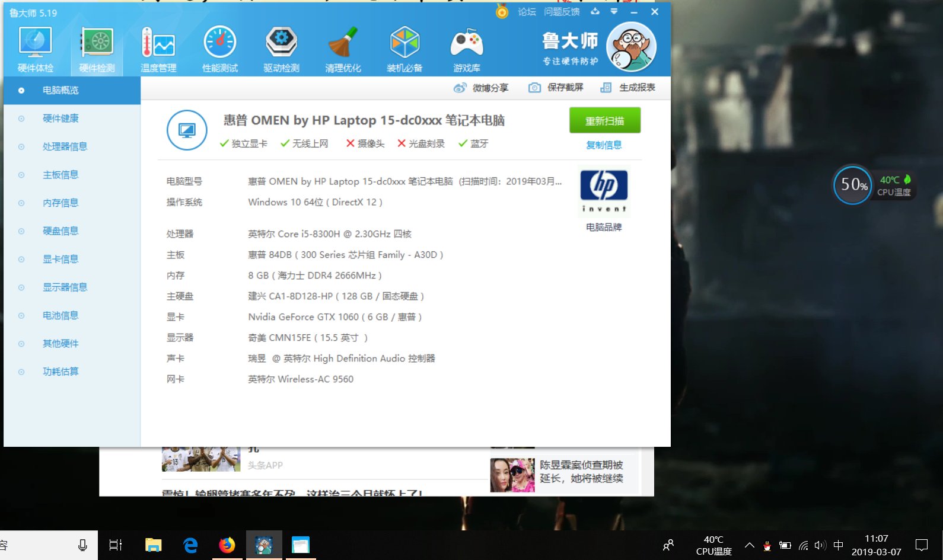Open the 问题反馈 feedback link
Screen dimensions: 943x560
click(562, 12)
